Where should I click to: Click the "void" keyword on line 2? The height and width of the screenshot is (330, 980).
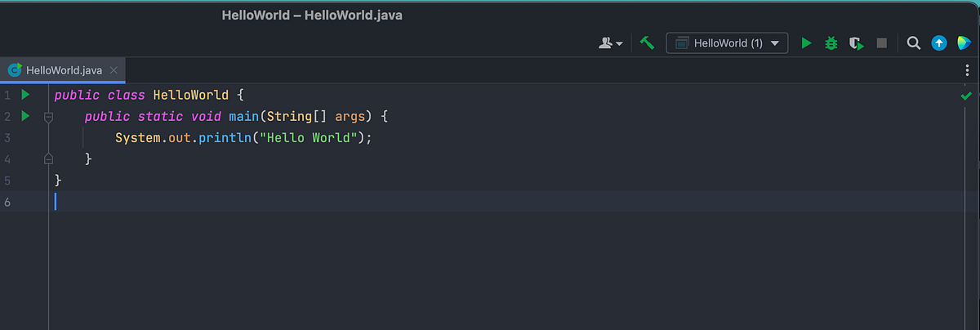pyautogui.click(x=206, y=117)
